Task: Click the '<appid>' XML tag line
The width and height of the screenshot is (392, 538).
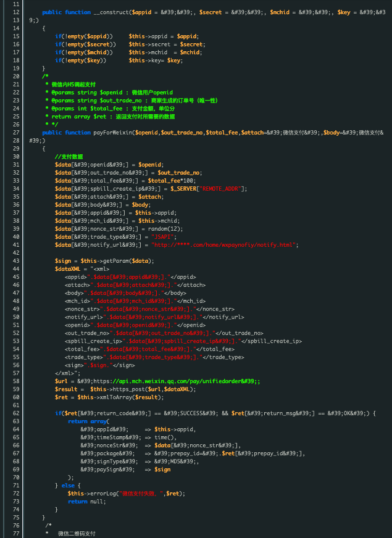Action: click(x=130, y=277)
